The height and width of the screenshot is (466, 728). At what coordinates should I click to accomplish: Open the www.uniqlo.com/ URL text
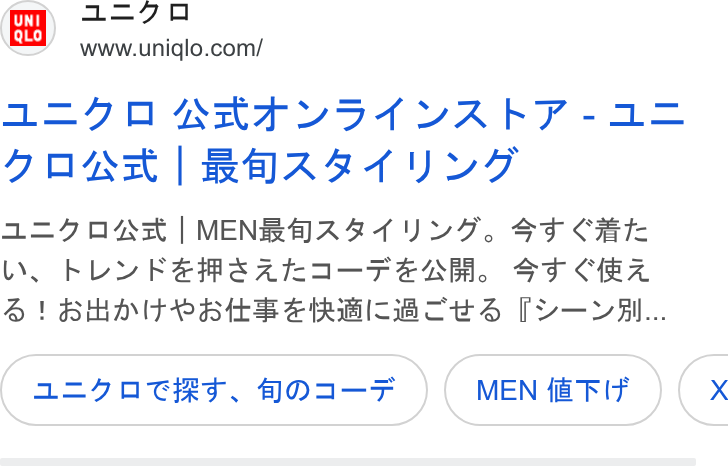tap(171, 48)
